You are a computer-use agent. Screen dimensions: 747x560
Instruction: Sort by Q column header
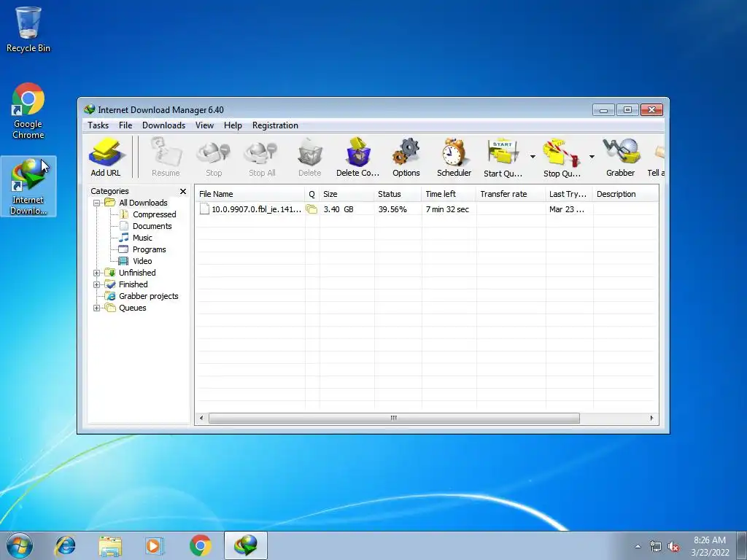pyautogui.click(x=312, y=194)
